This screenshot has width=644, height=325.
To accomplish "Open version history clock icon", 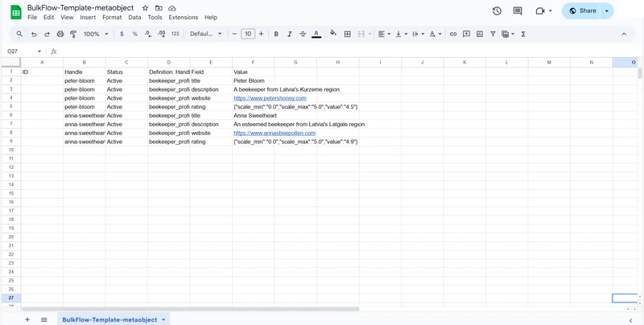I will tap(497, 11).
